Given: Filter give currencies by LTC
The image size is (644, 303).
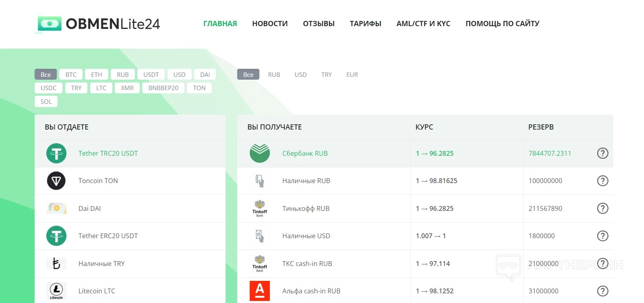Looking at the screenshot, I should pyautogui.click(x=101, y=88).
